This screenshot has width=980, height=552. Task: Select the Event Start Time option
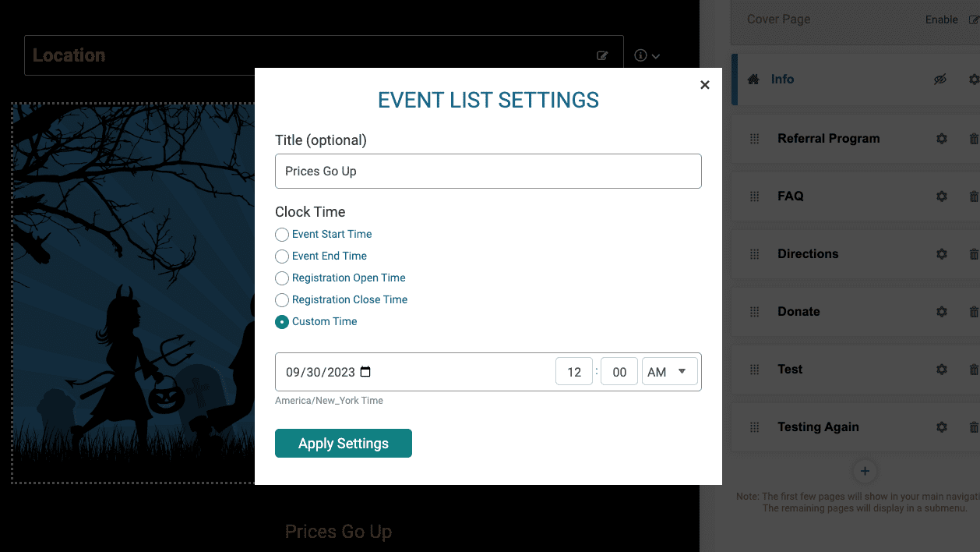pos(281,234)
